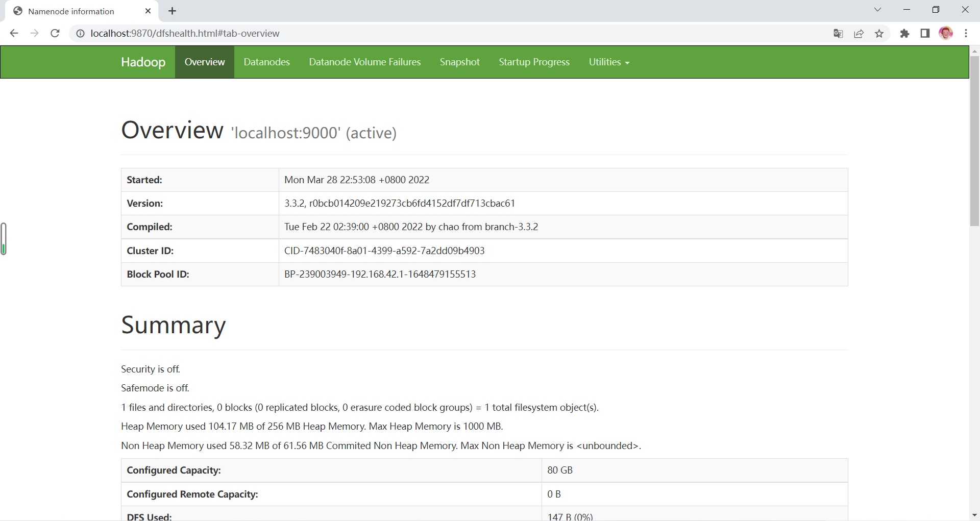Click the scrollbar up arrow

pos(974,51)
